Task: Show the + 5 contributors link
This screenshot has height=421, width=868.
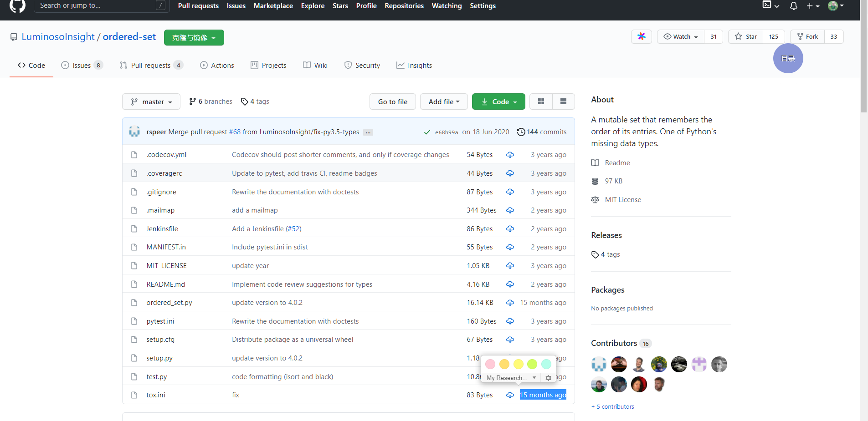Action: pos(612,407)
